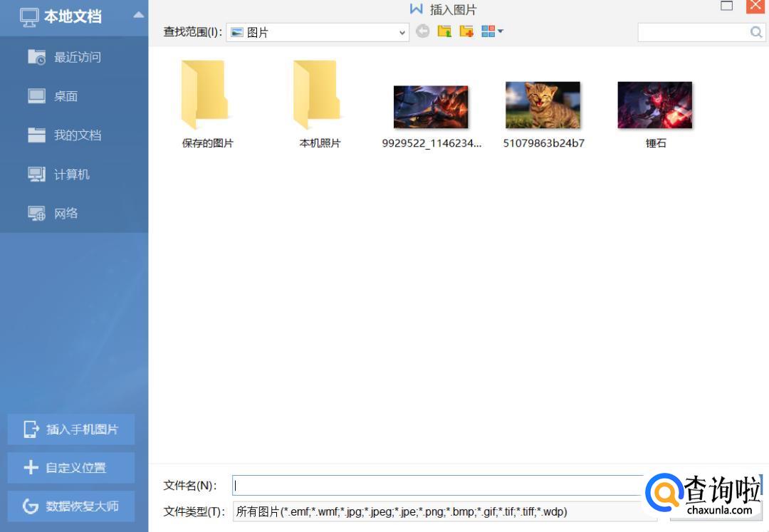Click the 最近访问 clock-folder icon

pos(37,57)
